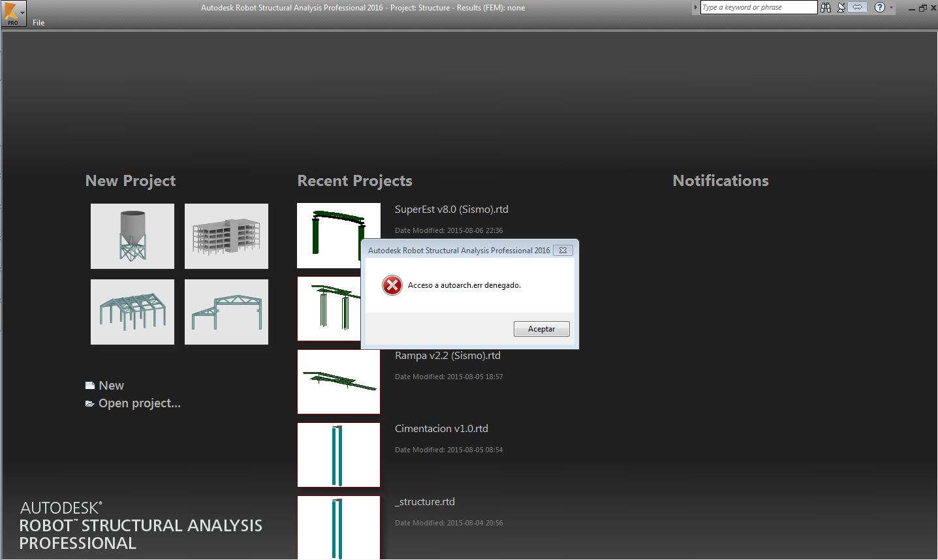This screenshot has height=560, width=938.
Task: Click the double-arrow Exchange Apps icon
Action: (x=858, y=7)
